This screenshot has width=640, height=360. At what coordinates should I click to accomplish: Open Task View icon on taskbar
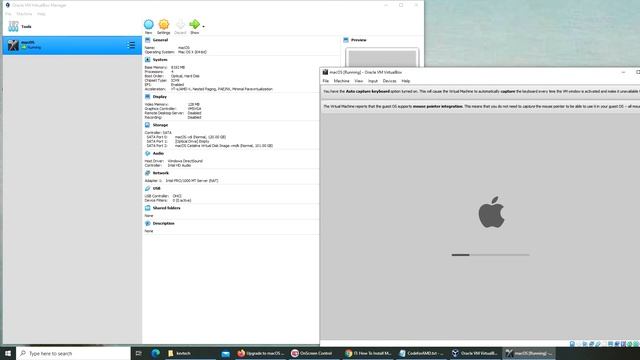point(138,353)
